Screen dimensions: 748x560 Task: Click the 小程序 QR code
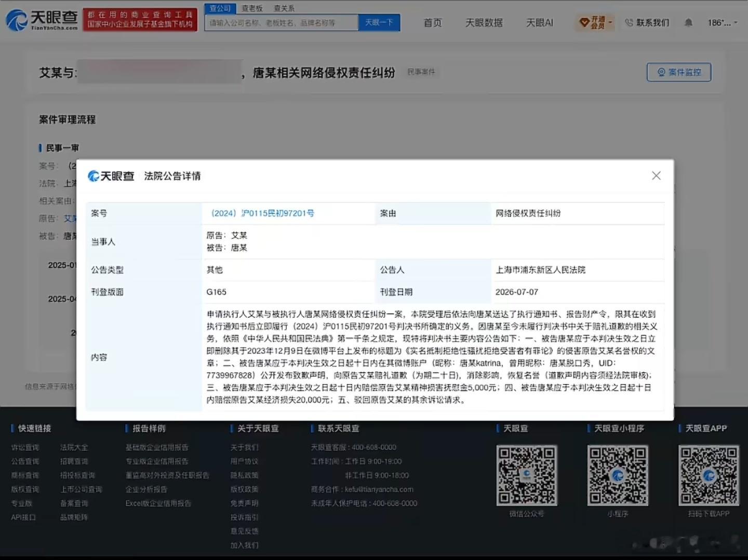click(x=618, y=475)
